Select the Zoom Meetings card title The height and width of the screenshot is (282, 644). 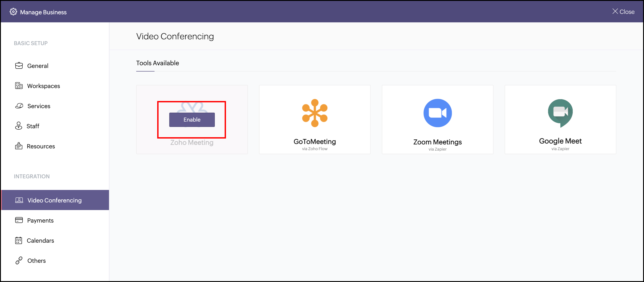tap(437, 142)
